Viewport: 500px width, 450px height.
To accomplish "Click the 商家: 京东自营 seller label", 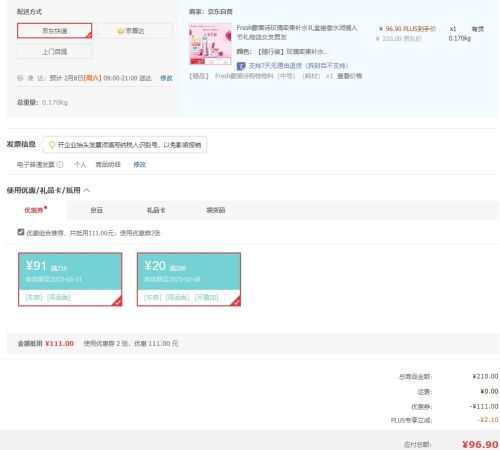I will pyautogui.click(x=211, y=12).
